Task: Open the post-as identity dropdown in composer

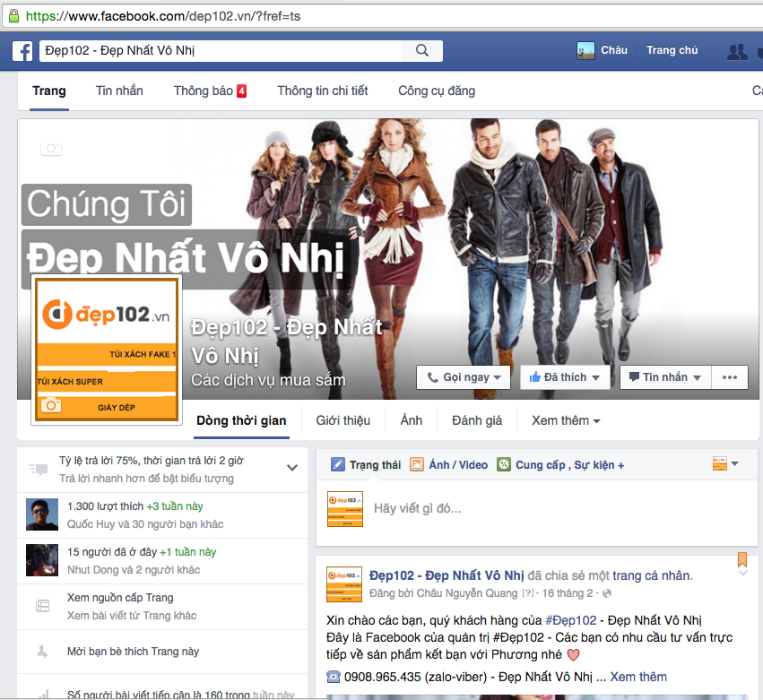Action: point(725,464)
